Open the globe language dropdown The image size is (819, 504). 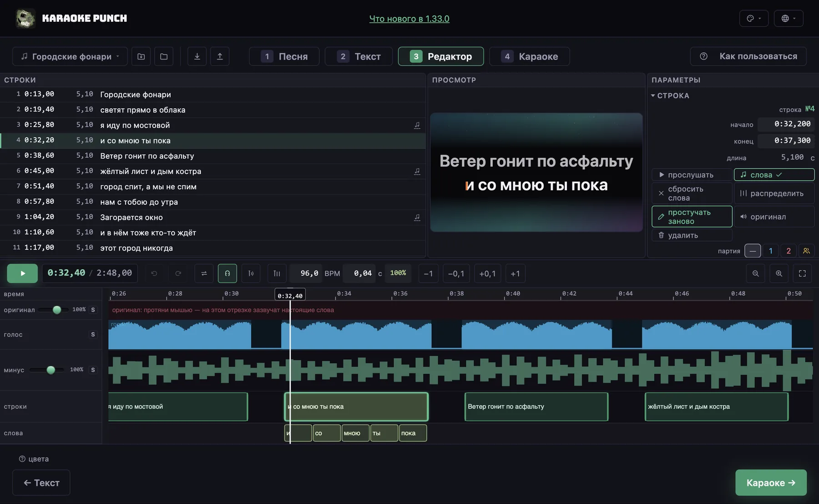coord(789,18)
